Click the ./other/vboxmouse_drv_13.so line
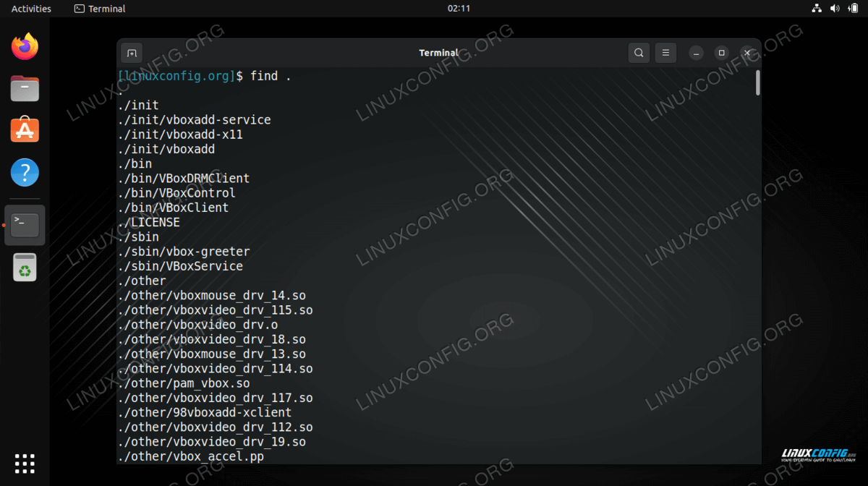The image size is (868, 486). click(x=211, y=354)
